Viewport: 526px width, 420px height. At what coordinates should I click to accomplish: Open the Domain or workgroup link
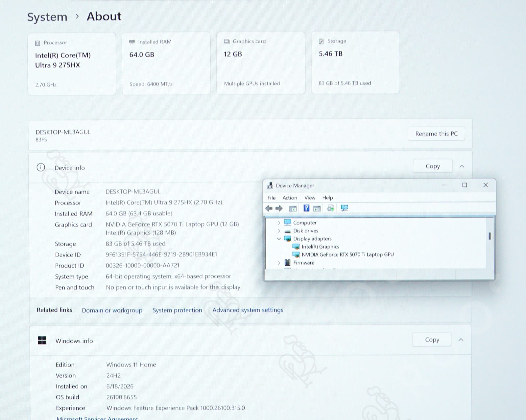point(112,310)
